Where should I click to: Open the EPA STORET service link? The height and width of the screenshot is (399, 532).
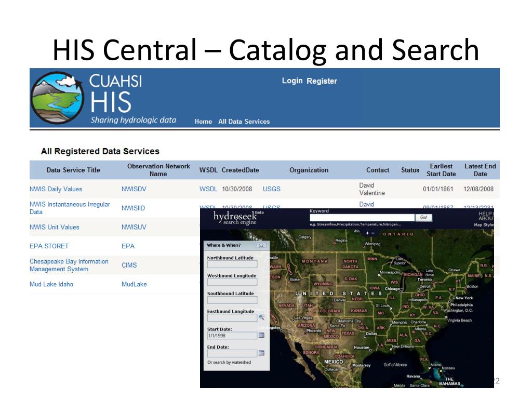coord(49,246)
